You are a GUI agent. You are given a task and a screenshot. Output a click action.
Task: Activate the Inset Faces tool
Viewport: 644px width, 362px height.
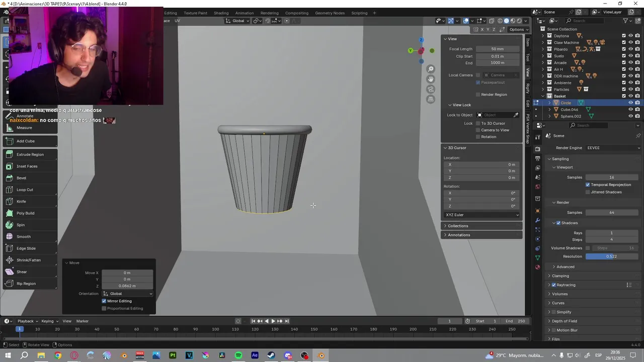(x=26, y=166)
